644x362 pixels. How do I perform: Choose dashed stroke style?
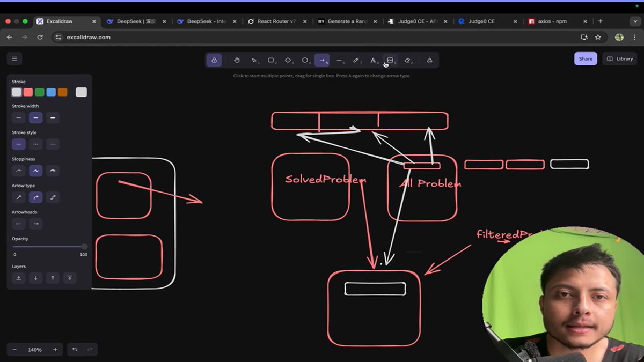point(35,144)
